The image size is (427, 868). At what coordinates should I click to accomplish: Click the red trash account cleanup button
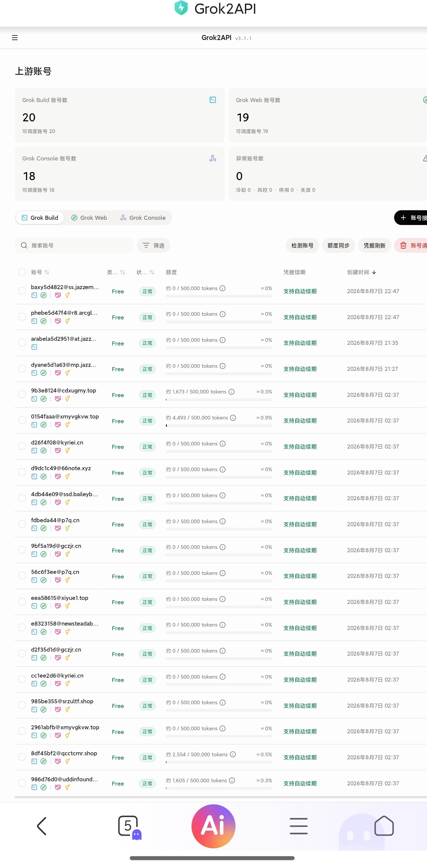click(410, 245)
